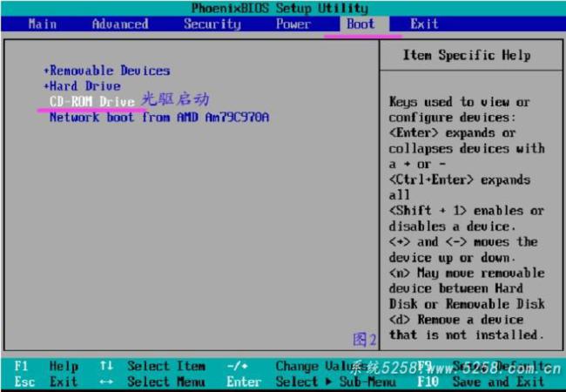Click the PhoenixBIOS Setup Utility title
This screenshot has height=392, width=566.
pyautogui.click(x=280, y=8)
